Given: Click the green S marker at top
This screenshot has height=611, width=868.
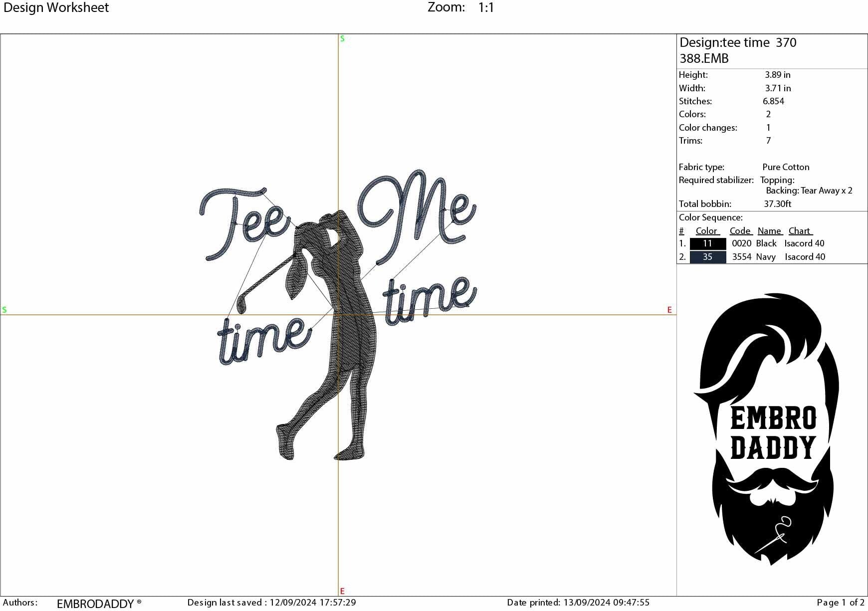Looking at the screenshot, I should [x=342, y=38].
